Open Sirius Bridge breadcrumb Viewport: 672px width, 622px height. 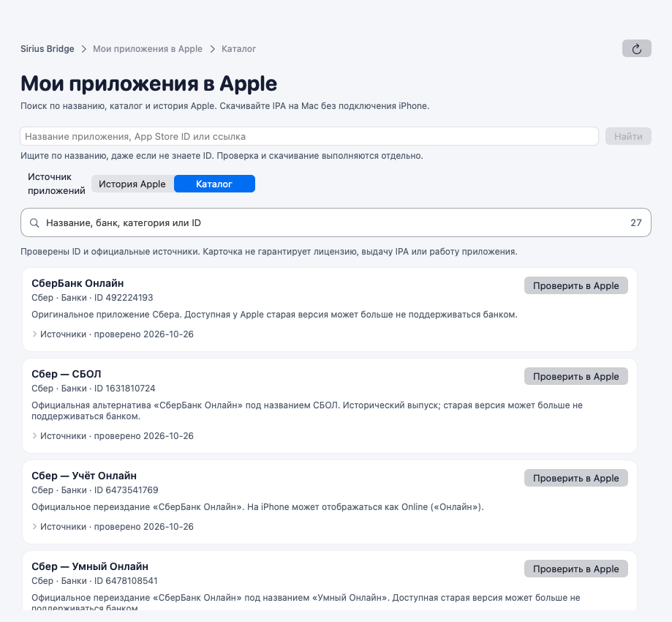pos(47,49)
